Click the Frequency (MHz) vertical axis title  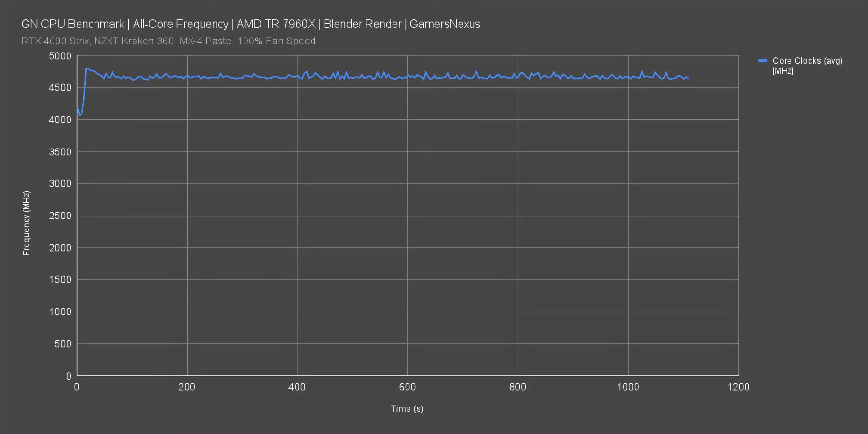click(27, 223)
